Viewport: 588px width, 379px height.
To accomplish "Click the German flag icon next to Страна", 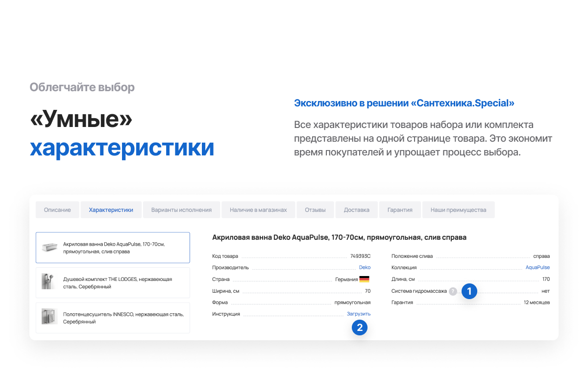I will 365,278.
